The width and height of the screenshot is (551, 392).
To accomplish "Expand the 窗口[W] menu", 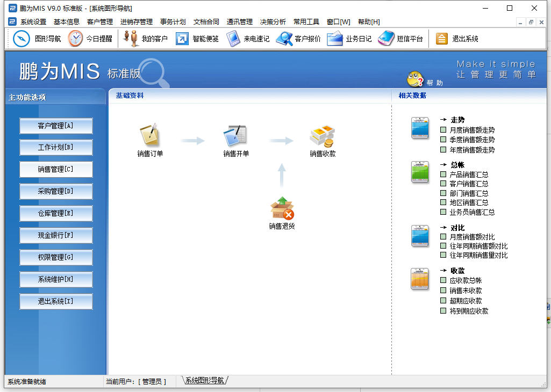I will point(338,22).
